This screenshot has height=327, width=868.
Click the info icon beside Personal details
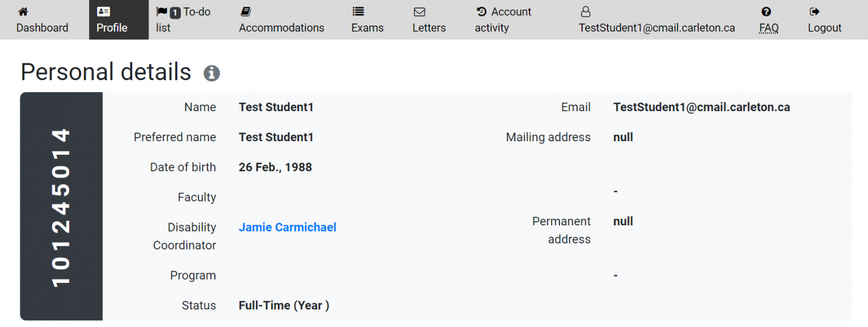point(212,73)
